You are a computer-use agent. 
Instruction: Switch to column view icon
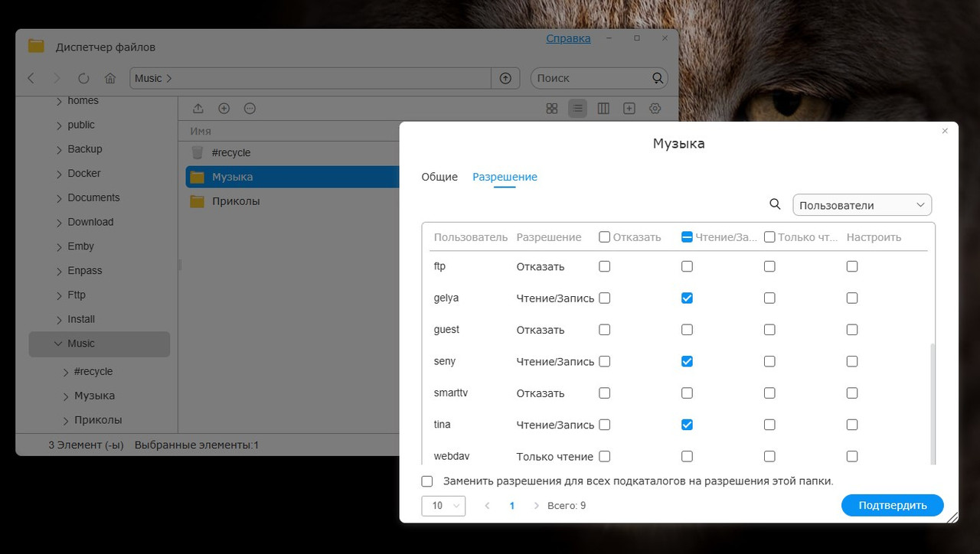point(603,109)
